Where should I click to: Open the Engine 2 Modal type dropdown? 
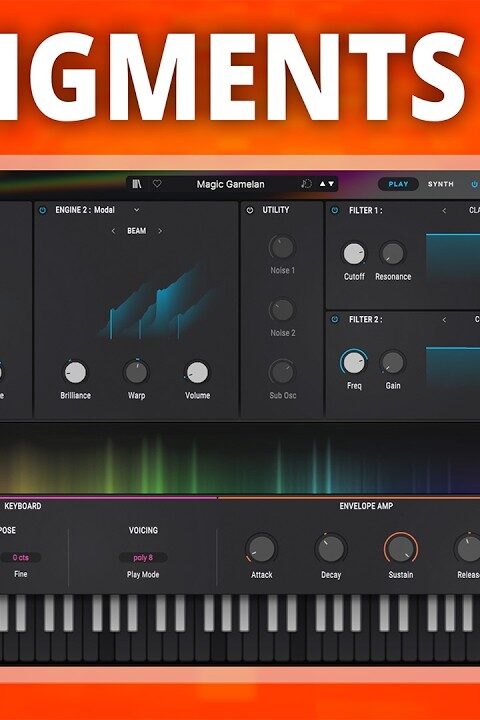[x=136, y=210]
